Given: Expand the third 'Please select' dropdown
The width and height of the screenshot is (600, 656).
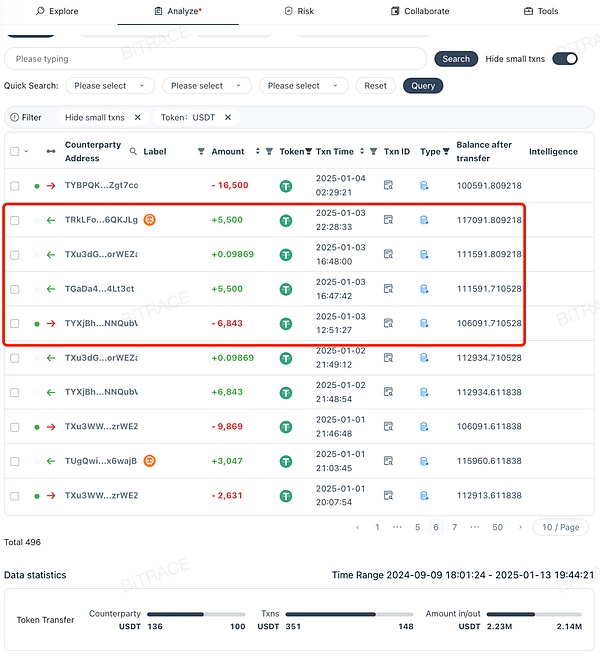Looking at the screenshot, I should point(303,86).
